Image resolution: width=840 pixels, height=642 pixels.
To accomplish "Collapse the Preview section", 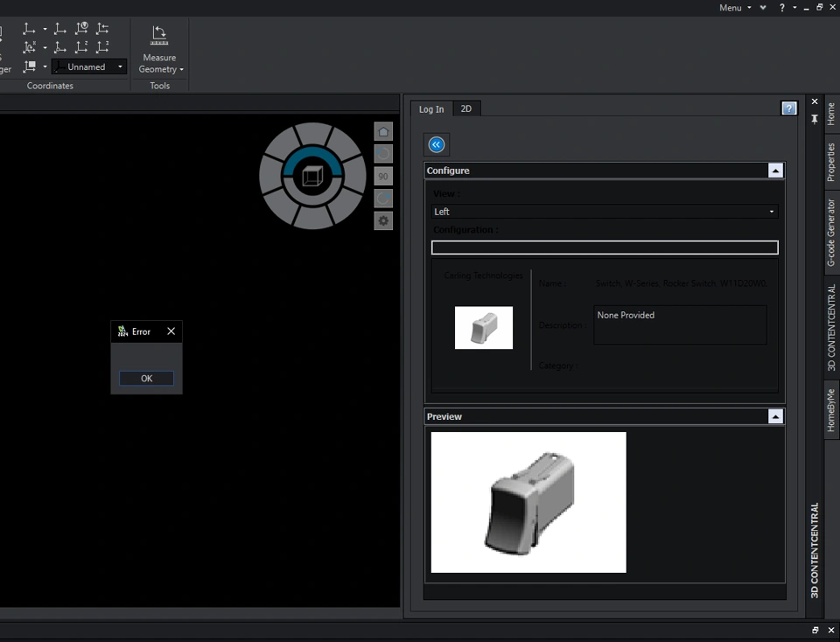I will pyautogui.click(x=775, y=416).
